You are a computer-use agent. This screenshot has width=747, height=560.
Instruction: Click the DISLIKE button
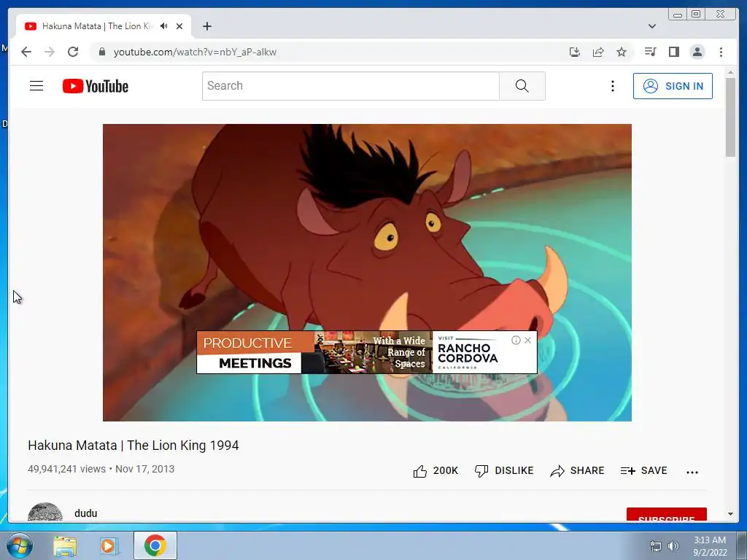click(x=504, y=471)
